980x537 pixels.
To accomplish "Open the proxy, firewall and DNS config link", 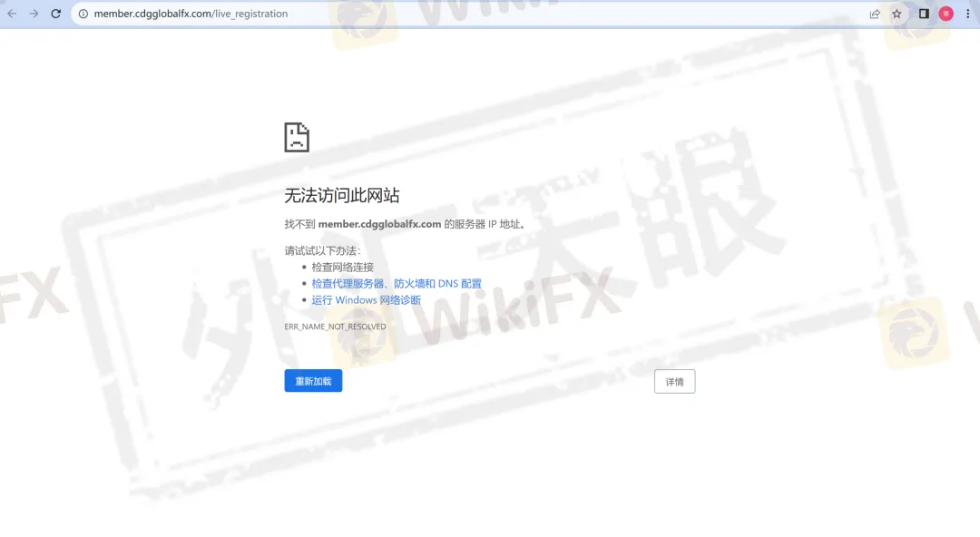I will [x=397, y=284].
